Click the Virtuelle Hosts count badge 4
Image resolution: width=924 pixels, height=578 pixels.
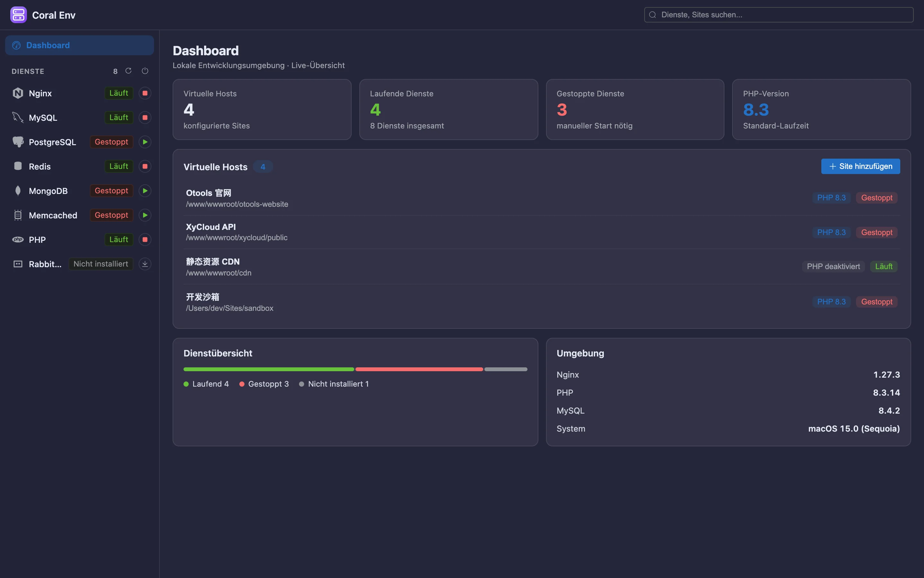[x=263, y=167]
